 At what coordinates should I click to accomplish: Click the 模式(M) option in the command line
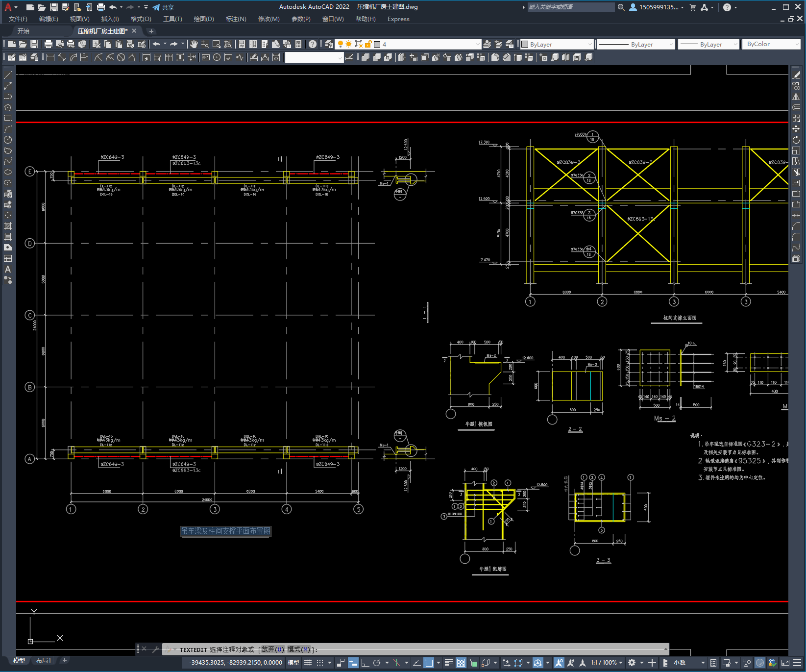coord(299,649)
